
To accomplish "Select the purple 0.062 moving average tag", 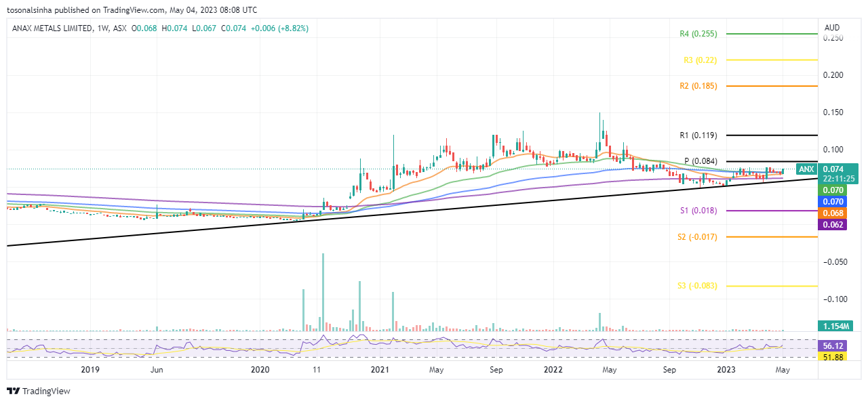I will (x=831, y=224).
